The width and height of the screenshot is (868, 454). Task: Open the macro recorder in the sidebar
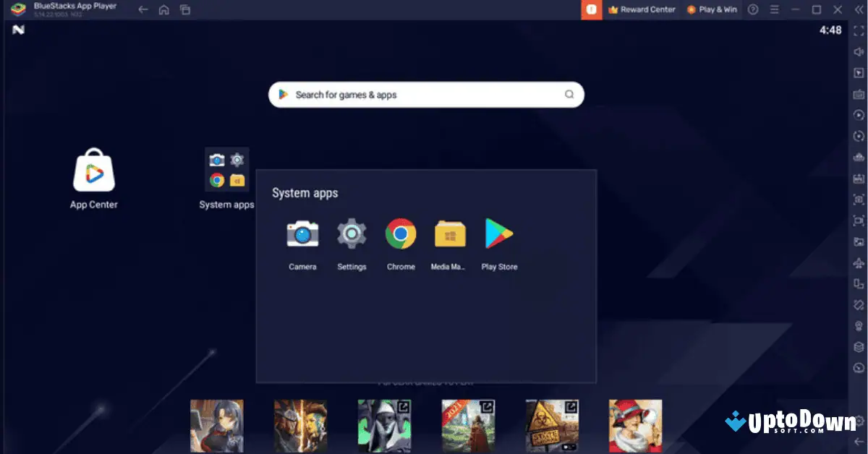coord(858,178)
